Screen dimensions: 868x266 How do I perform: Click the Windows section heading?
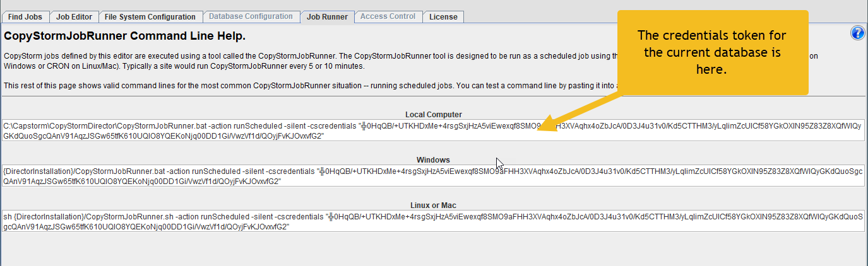click(x=433, y=160)
